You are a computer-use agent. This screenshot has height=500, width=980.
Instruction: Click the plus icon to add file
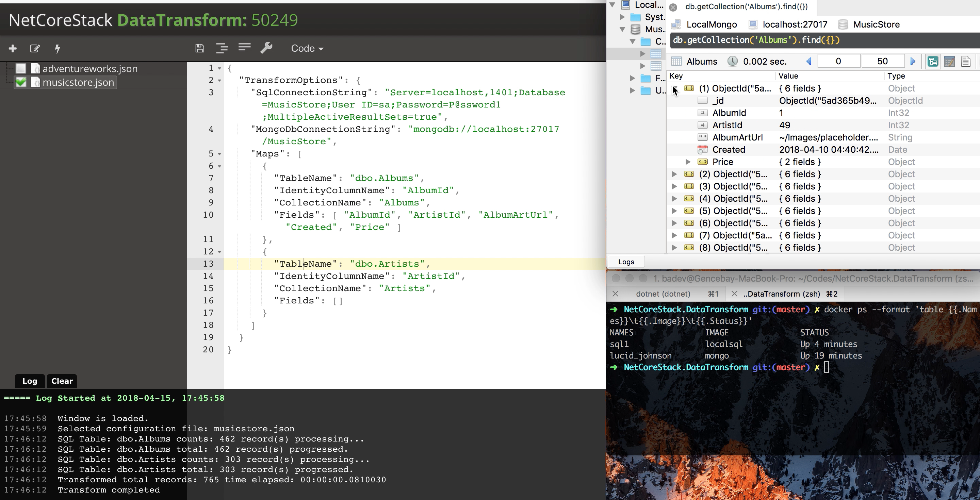(x=13, y=48)
